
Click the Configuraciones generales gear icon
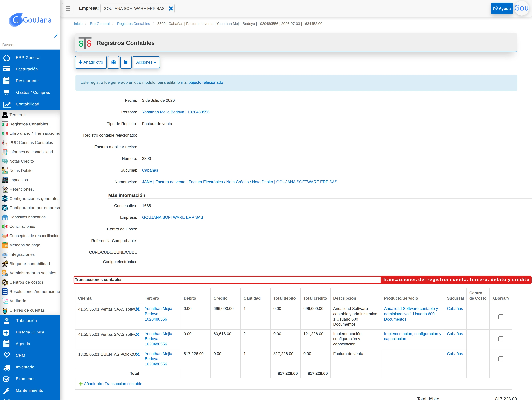pos(5,199)
